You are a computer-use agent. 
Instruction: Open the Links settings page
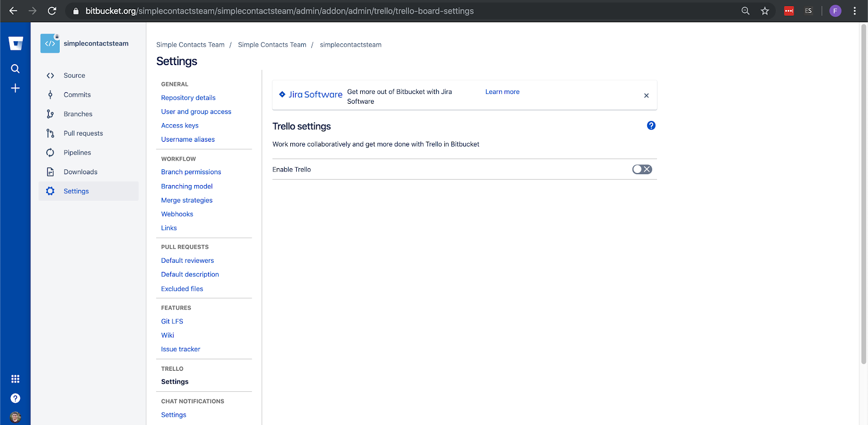(x=169, y=228)
